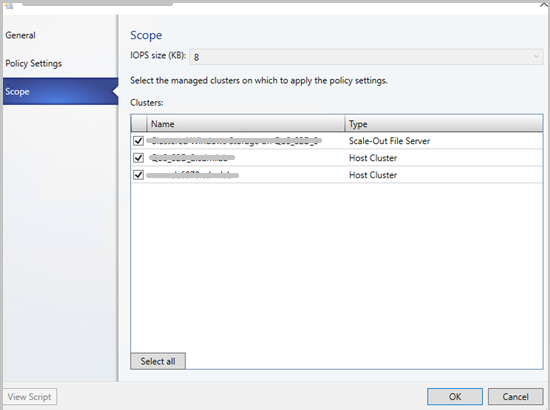Click the Clusters: label
550x410 pixels.
[147, 103]
